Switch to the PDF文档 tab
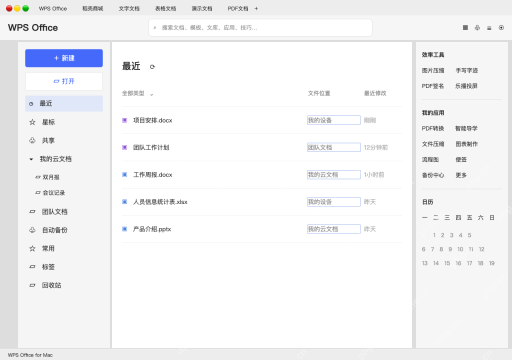 pyautogui.click(x=238, y=9)
